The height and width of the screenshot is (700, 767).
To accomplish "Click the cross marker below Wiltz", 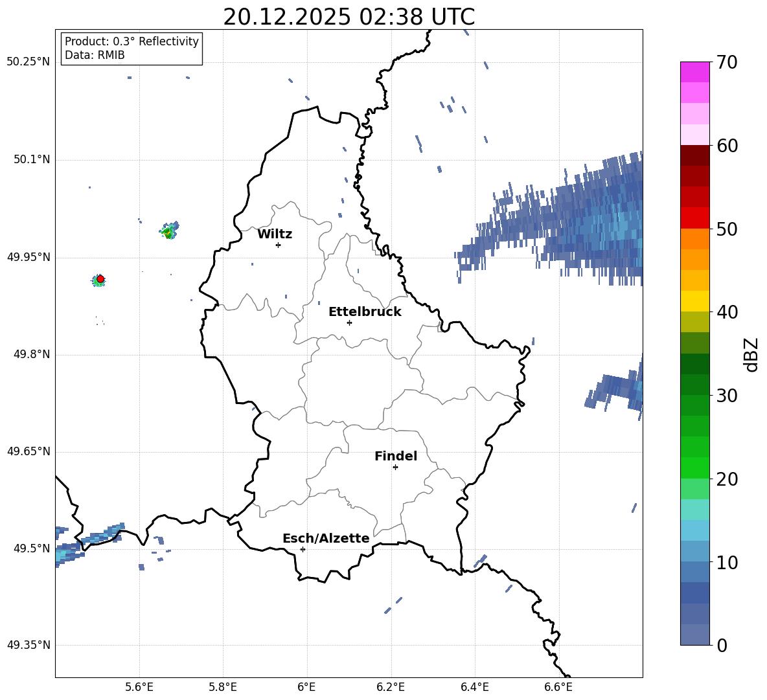I will 278,245.
